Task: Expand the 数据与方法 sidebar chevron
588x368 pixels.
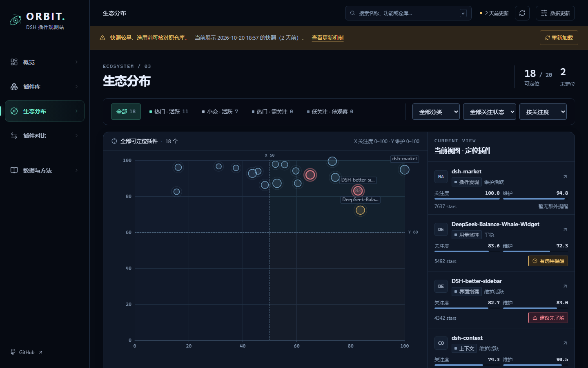Action: tap(76, 170)
